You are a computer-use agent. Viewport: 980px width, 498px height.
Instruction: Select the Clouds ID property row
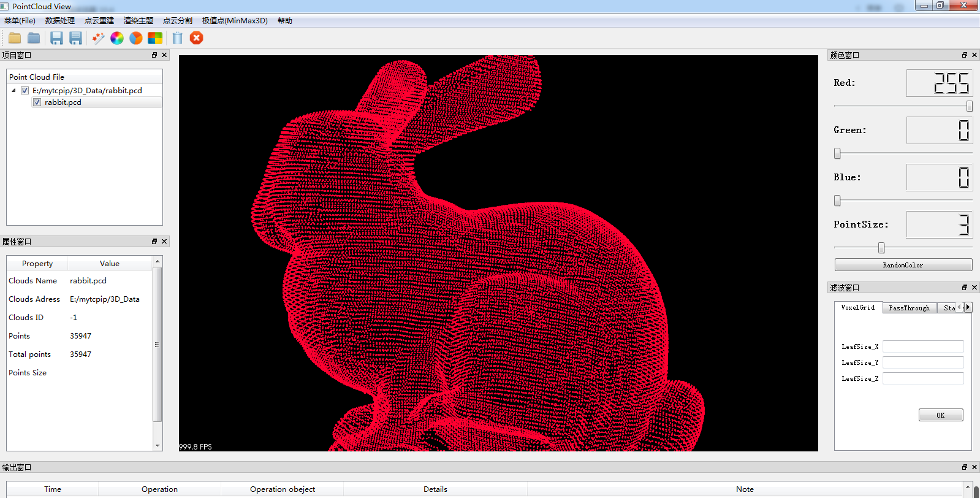pyautogui.click(x=80, y=318)
